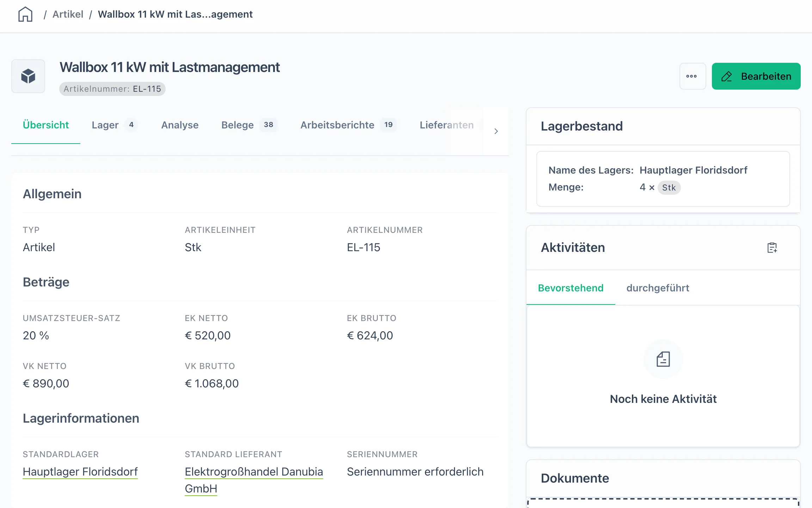Viewport: 812px width, 508px height.
Task: Open the Lager tab
Action: tap(114, 125)
